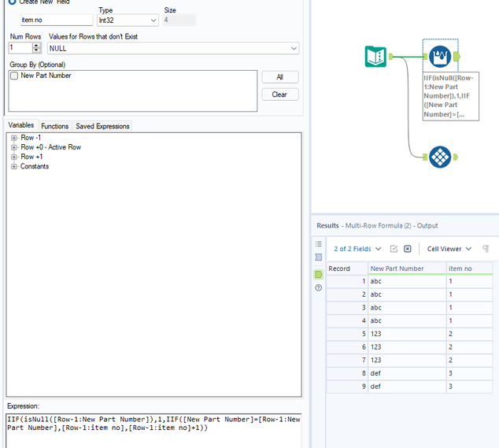
Task: Expand the Row -1 tree node
Action: 13,138
